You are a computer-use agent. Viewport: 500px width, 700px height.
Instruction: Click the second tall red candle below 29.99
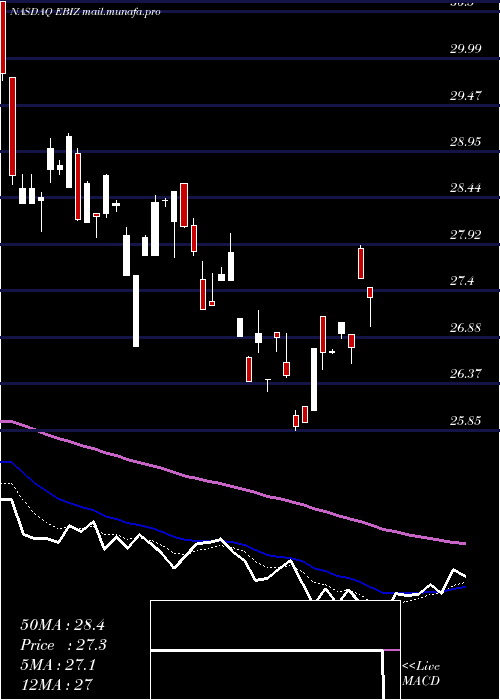[12, 126]
